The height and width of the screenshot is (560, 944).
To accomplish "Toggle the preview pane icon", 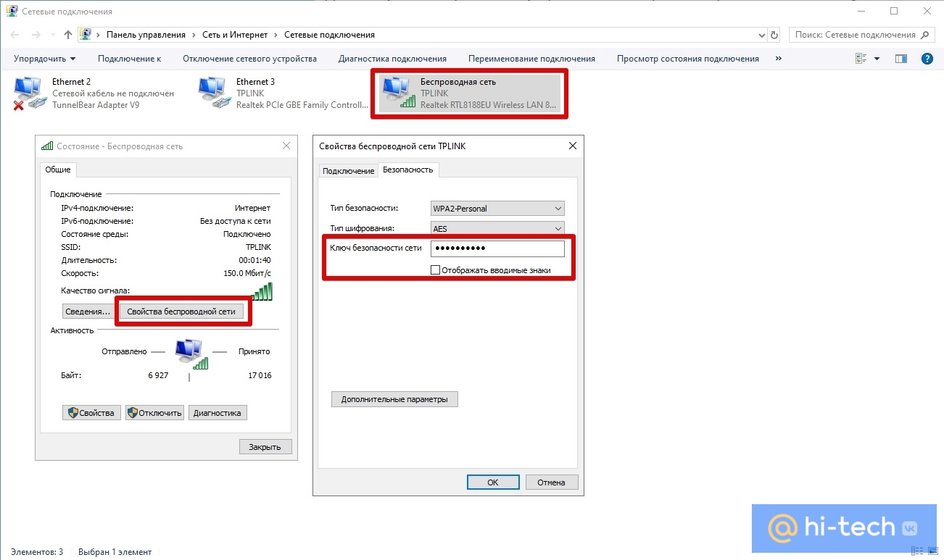I will [x=901, y=58].
